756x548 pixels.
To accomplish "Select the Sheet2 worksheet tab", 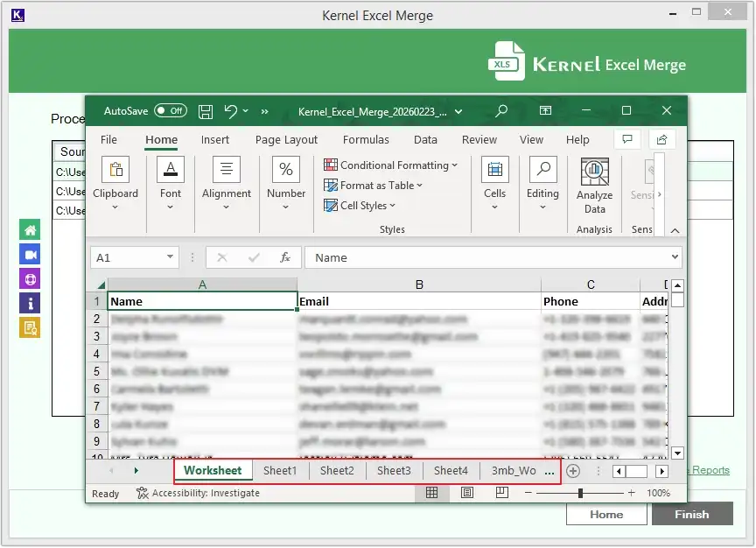I will click(x=336, y=470).
